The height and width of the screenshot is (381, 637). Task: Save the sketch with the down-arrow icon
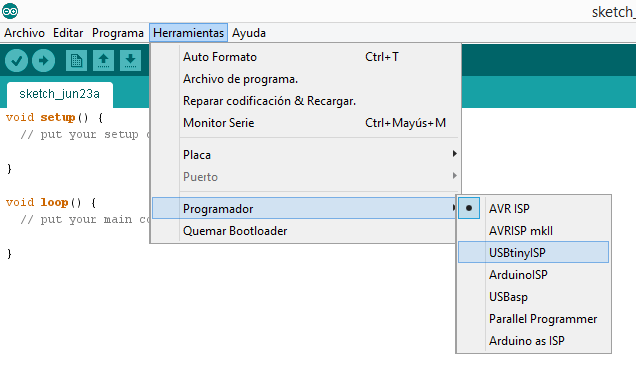pyautogui.click(x=130, y=61)
